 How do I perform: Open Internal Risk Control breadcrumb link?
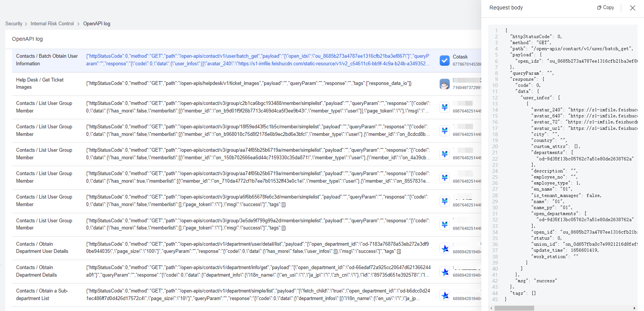pyautogui.click(x=52, y=24)
